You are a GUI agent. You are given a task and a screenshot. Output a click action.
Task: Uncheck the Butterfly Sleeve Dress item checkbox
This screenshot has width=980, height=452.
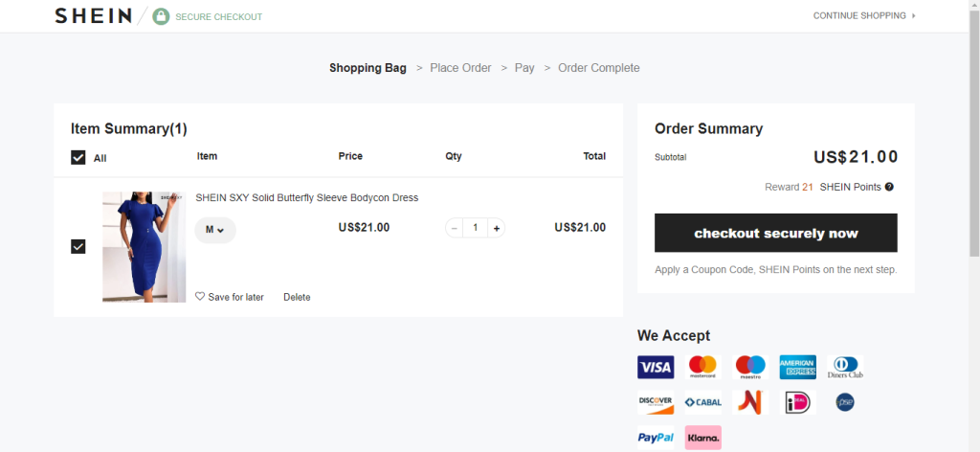[x=78, y=247]
